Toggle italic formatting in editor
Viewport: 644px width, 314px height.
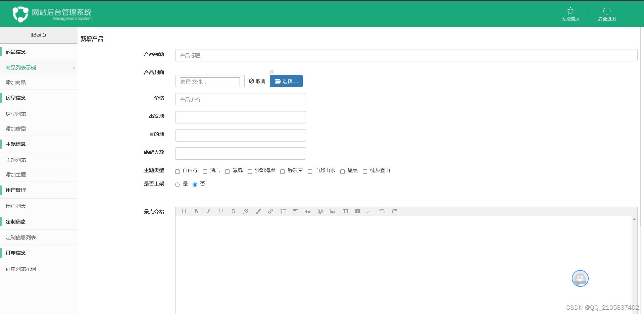[x=208, y=211]
